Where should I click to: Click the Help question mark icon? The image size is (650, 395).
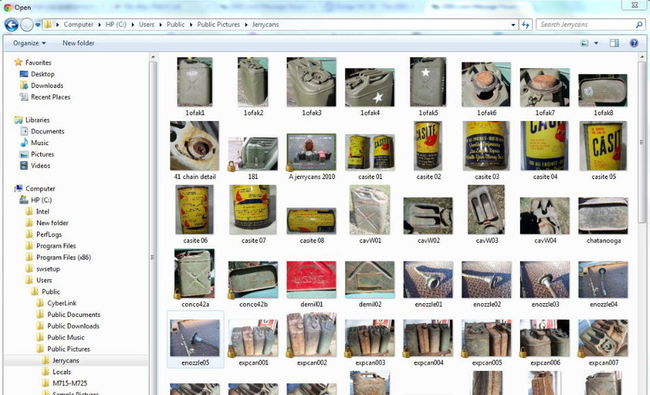coord(634,43)
